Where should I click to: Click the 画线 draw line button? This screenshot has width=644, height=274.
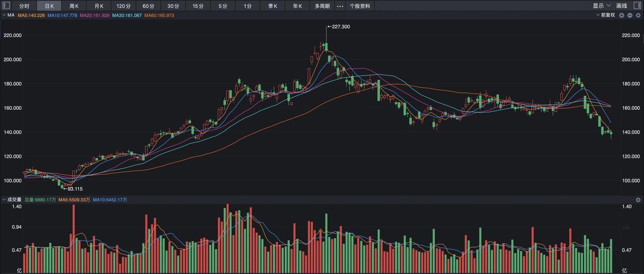coord(622,6)
